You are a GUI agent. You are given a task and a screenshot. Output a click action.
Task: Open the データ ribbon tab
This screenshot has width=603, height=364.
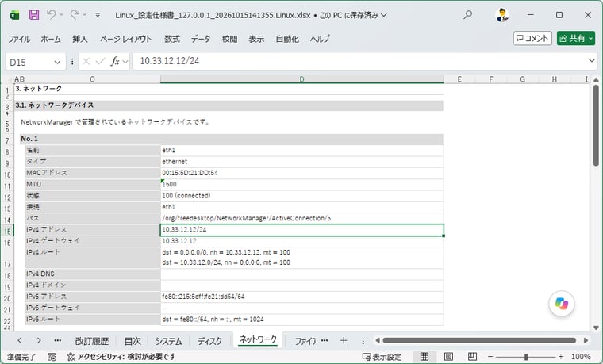201,39
